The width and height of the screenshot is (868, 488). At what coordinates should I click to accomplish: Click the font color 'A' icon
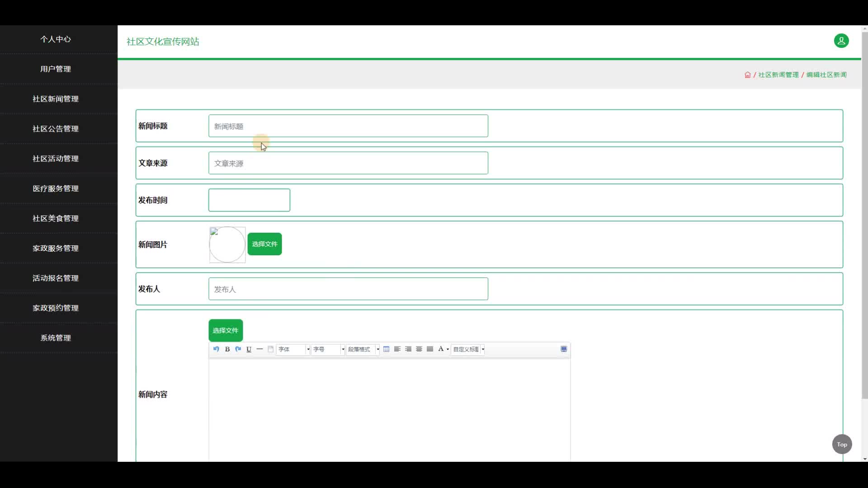(441, 349)
